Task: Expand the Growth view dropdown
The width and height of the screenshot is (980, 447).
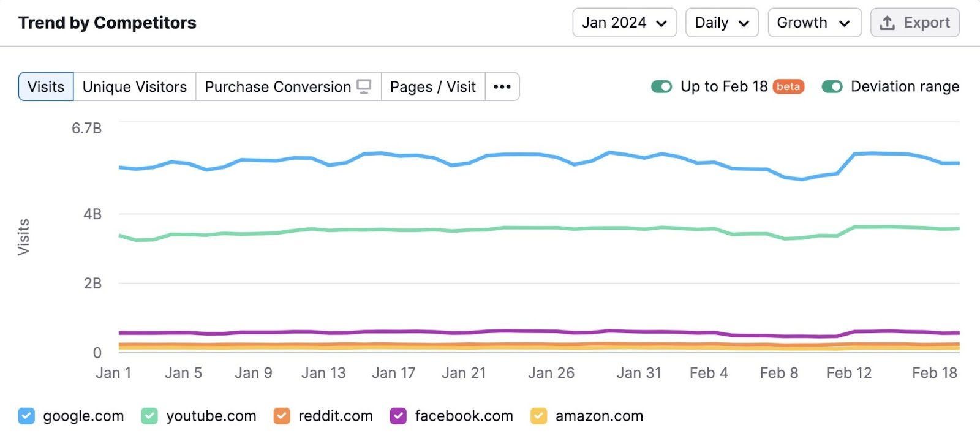Action: point(815,22)
